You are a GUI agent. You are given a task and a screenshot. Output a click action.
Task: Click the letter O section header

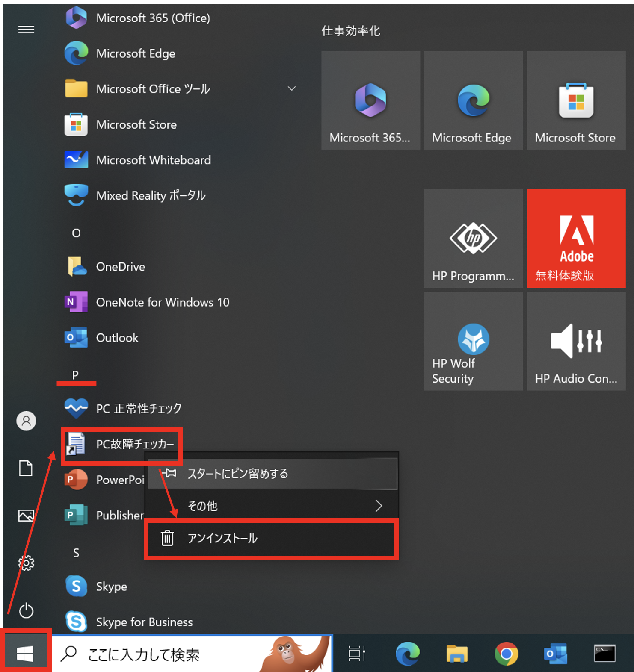pos(76,233)
